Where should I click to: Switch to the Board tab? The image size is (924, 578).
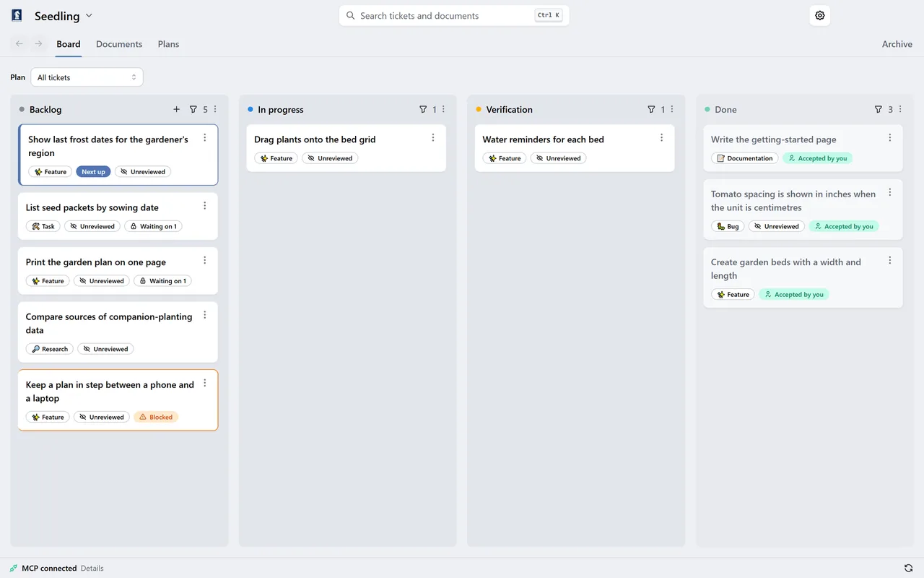click(69, 44)
